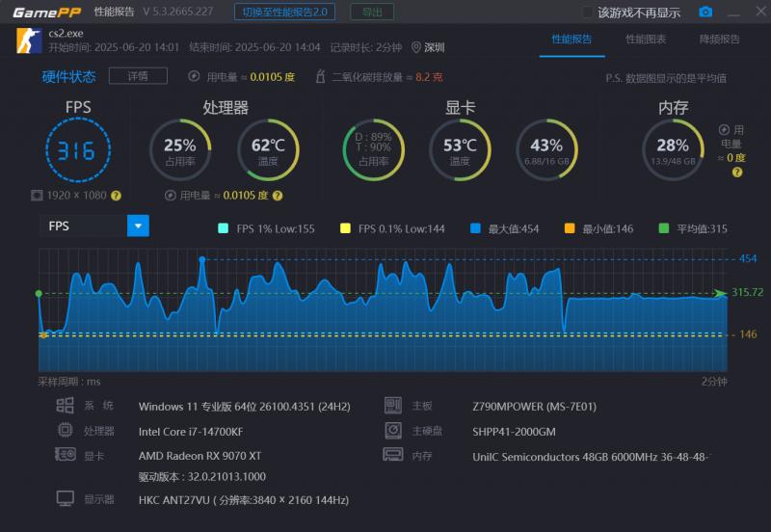The image size is (771, 532).
Task: Switch to the 降频报告 tab
Action: click(719, 40)
